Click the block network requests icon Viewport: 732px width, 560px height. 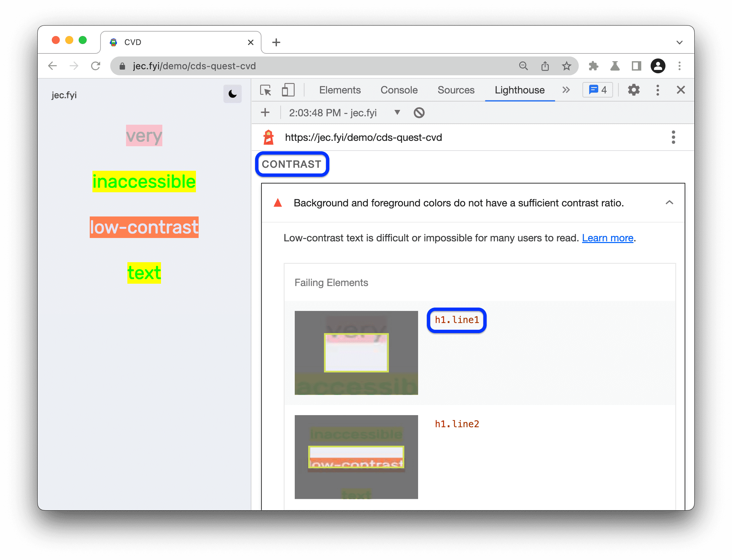tap(419, 112)
